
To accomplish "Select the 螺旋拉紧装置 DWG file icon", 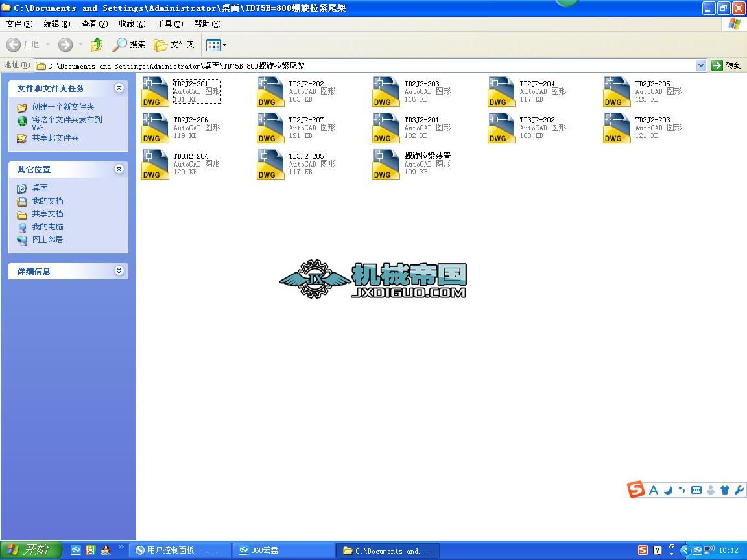I will pyautogui.click(x=386, y=164).
